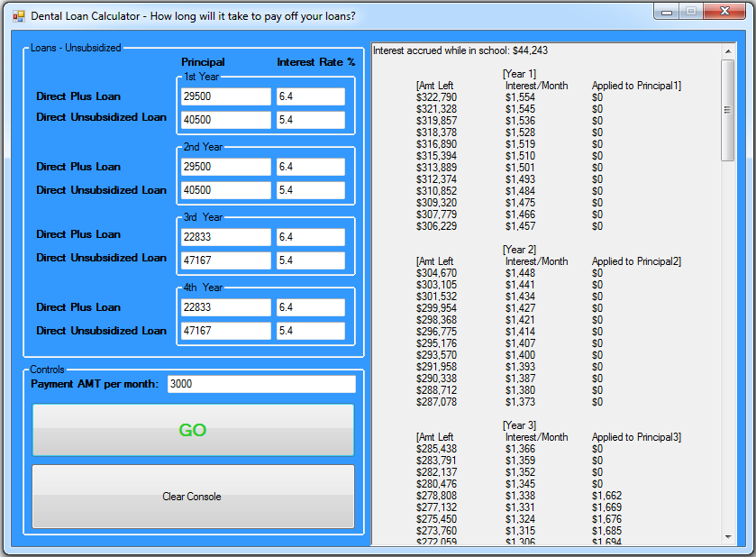
Task: Click 3rd Year Direct Plus Loan principal field
Action: [225, 237]
